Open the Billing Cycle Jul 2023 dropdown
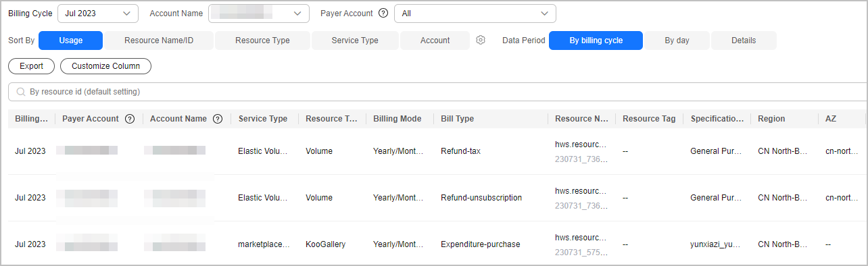Viewport: 868px width, 266px height. click(98, 14)
